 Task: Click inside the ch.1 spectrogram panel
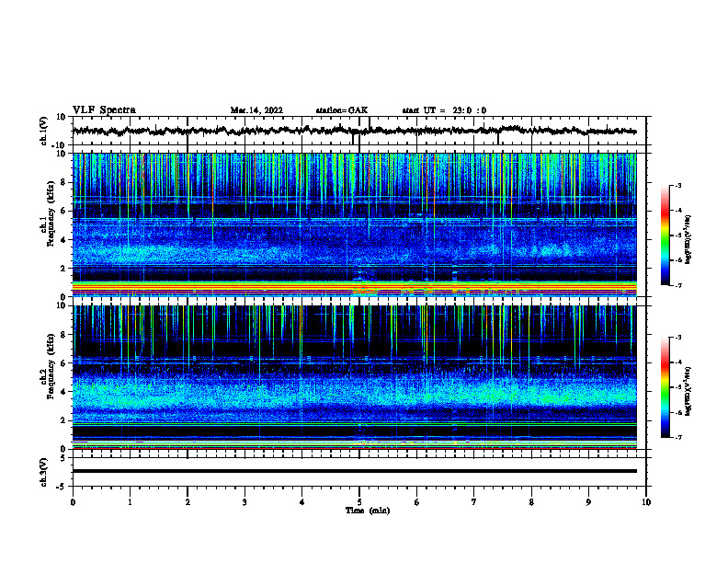[354, 224]
